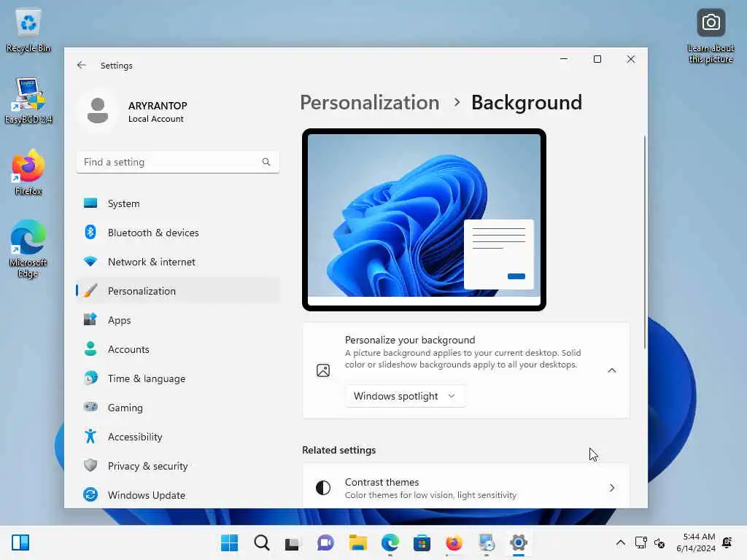Open the notifications bell in the tray
Viewport: 747px width, 560px height.
[x=727, y=542]
